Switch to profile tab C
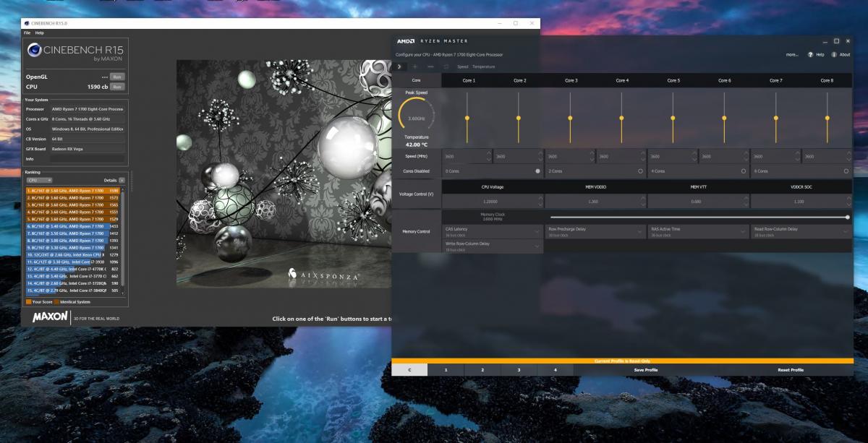The image size is (868, 443). point(409,369)
